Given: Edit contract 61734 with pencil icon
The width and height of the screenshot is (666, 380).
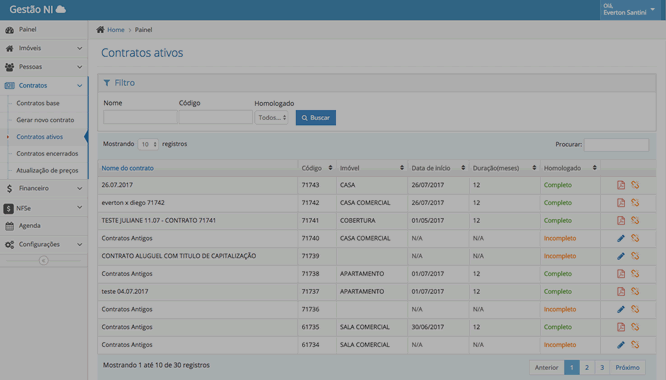Looking at the screenshot, I should 621,345.
